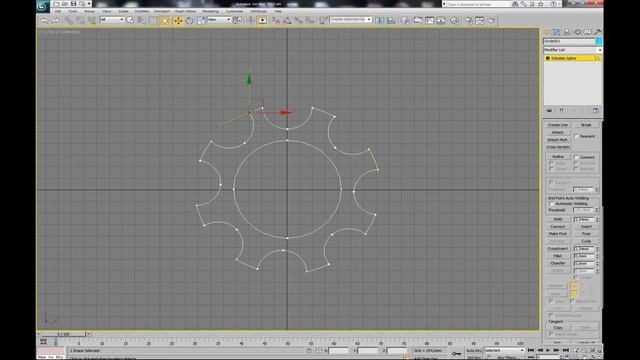The image size is (640, 360).
Task: Click the object color swatch
Action: pyautogui.click(x=599, y=41)
